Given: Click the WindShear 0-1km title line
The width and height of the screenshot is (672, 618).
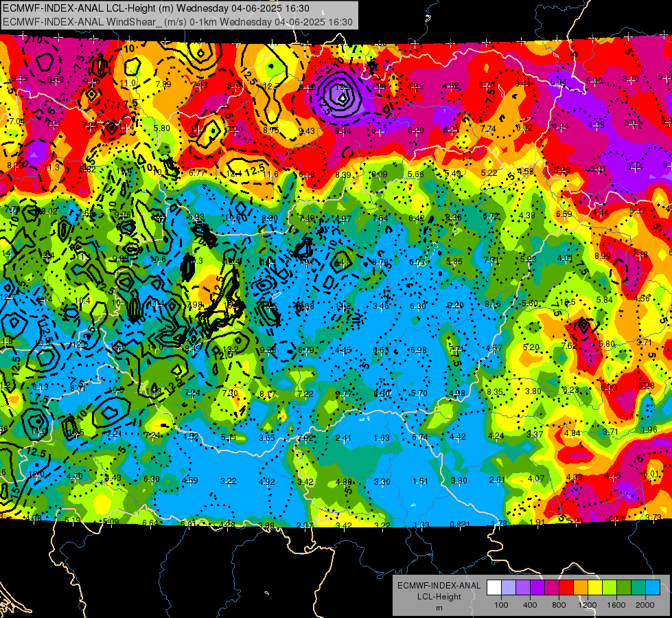Looking at the screenshot, I should (x=177, y=22).
